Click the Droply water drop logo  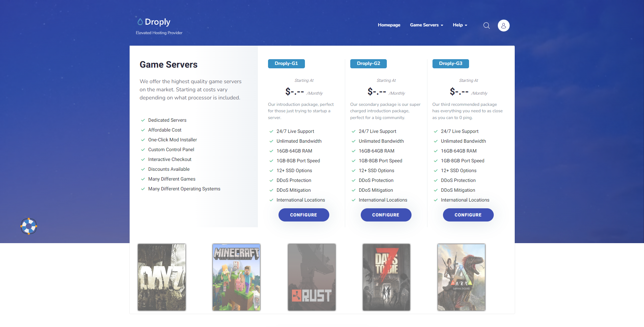click(x=140, y=22)
